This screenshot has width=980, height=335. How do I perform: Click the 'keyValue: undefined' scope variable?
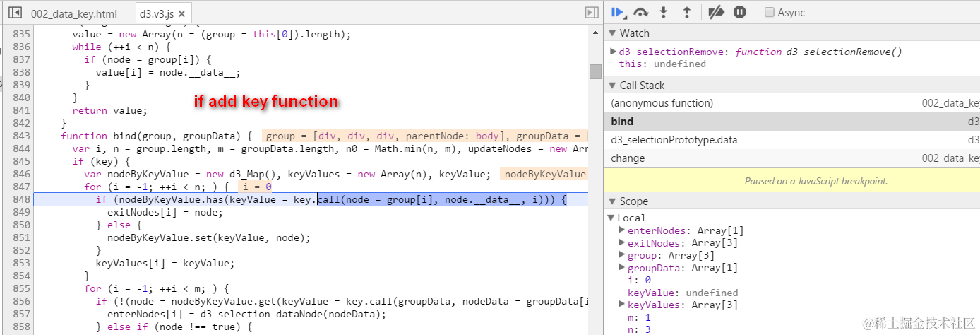click(683, 293)
